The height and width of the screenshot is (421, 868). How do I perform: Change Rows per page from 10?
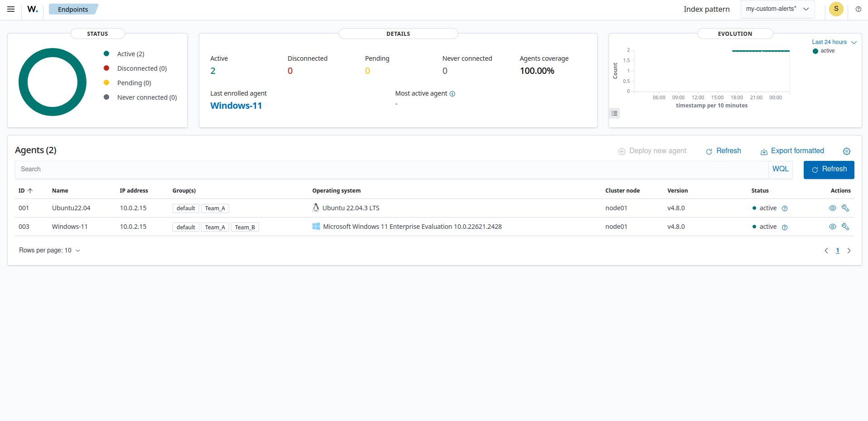(x=49, y=250)
